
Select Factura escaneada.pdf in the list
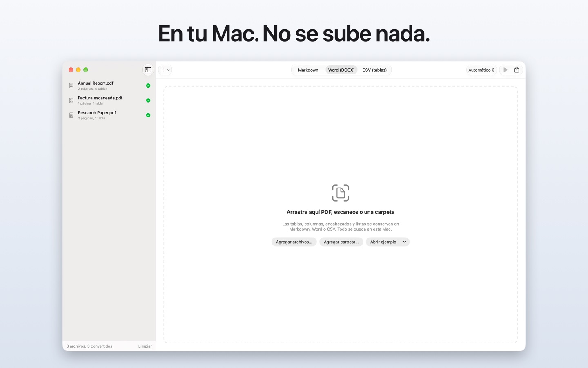pos(109,100)
